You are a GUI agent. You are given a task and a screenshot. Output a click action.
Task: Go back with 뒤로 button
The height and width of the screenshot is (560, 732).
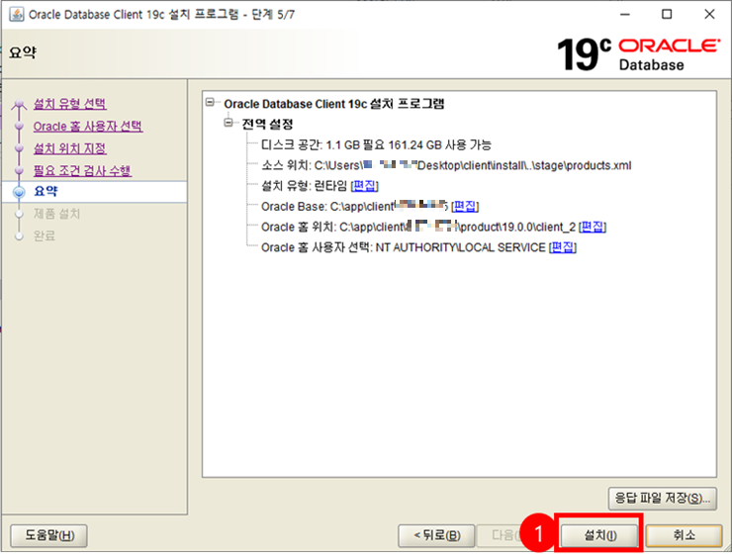click(x=436, y=535)
